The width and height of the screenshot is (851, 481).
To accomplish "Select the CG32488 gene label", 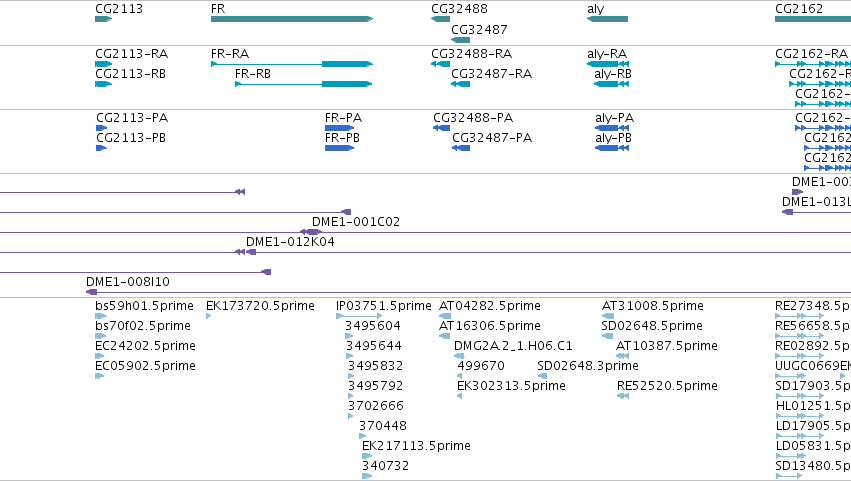I will 459,9.
